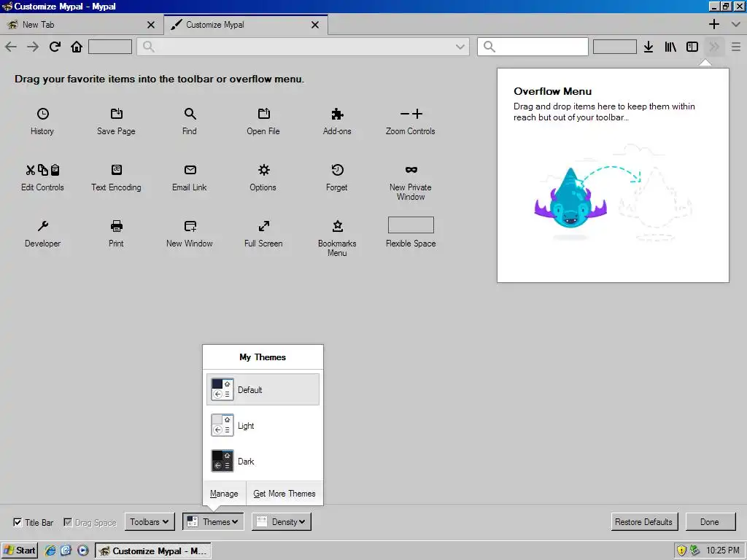Click the taskbar clock 10:25 PM

[723, 551]
